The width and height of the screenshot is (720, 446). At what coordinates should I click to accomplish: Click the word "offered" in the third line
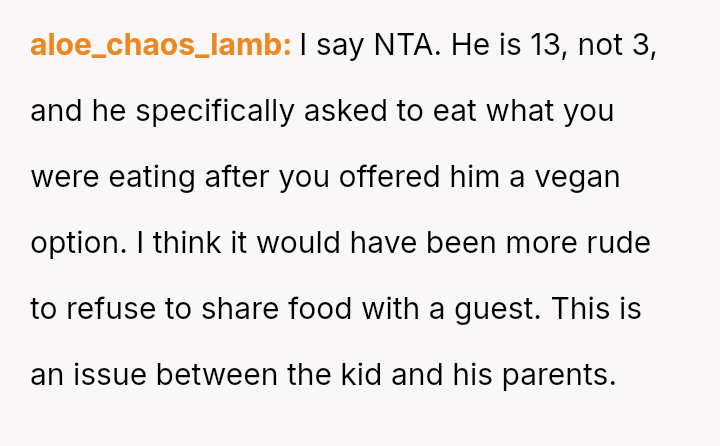[389, 177]
